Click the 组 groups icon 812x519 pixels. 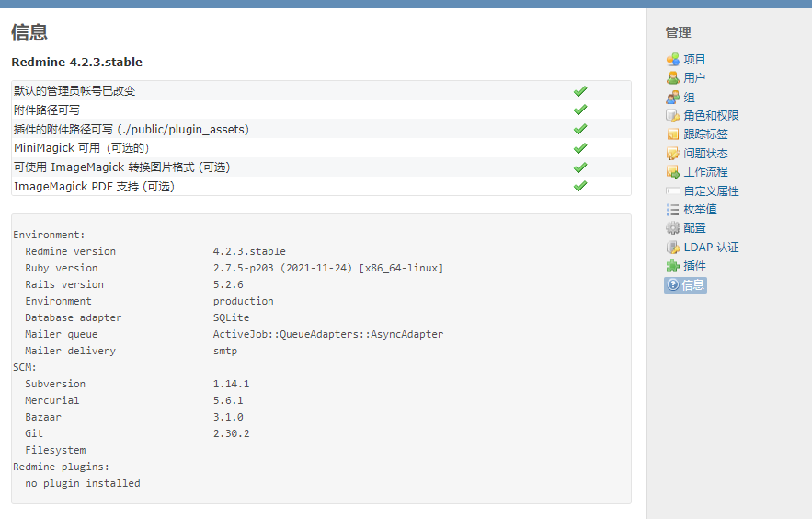(x=673, y=98)
